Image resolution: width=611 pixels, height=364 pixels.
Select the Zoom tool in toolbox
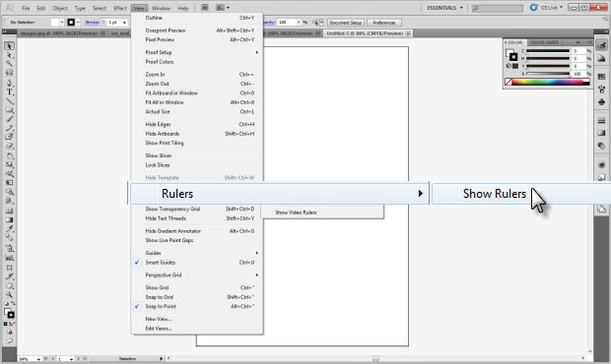click(x=9, y=295)
